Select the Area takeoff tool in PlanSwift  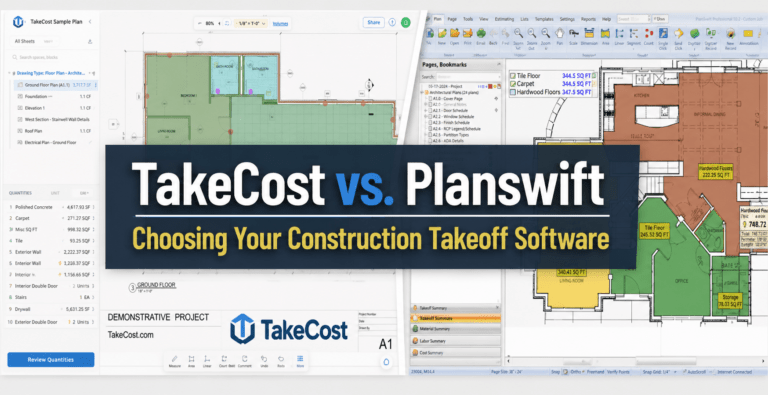(605, 36)
